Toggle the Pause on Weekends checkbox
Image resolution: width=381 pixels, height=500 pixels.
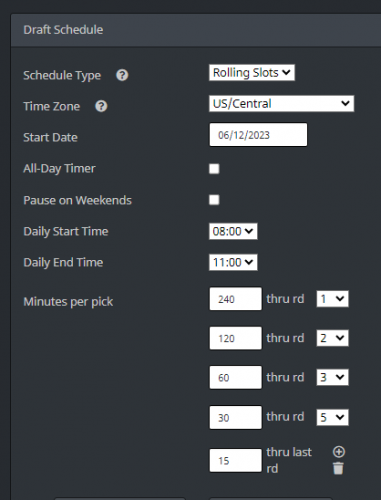tap(214, 200)
